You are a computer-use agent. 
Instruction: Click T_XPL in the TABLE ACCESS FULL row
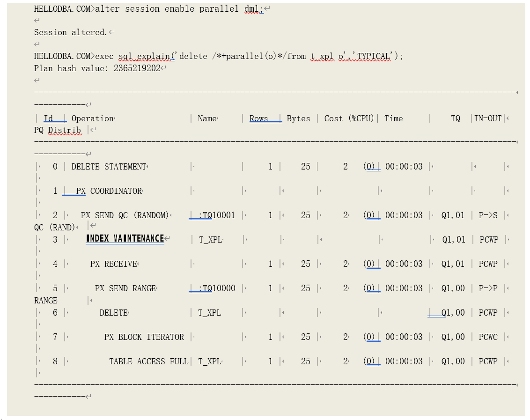click(x=210, y=361)
